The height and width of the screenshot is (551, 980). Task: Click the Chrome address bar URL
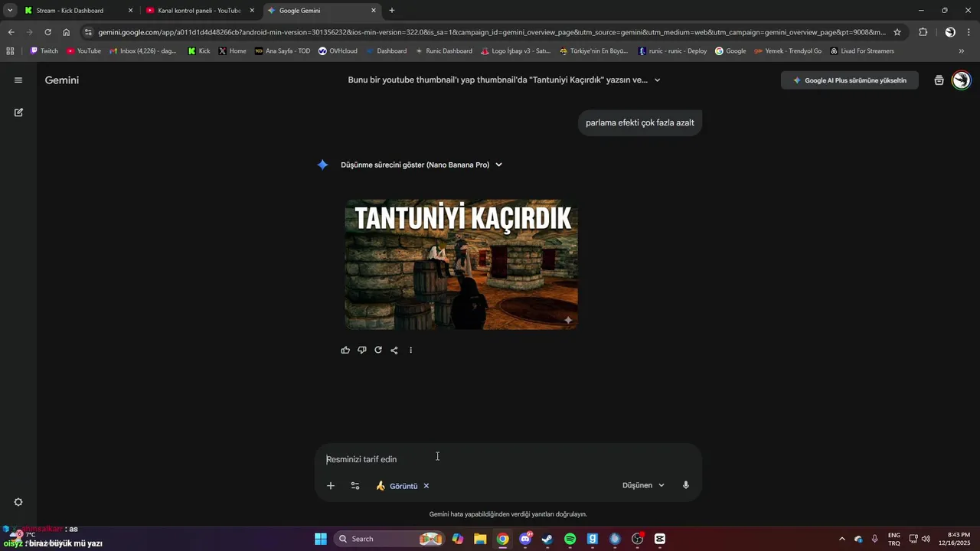(492, 32)
